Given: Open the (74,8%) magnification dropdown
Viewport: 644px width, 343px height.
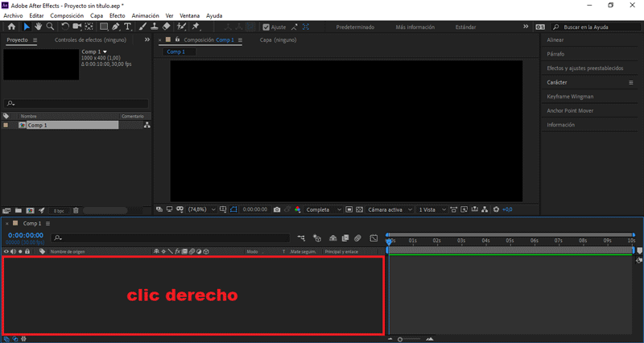Looking at the screenshot, I should tap(201, 209).
